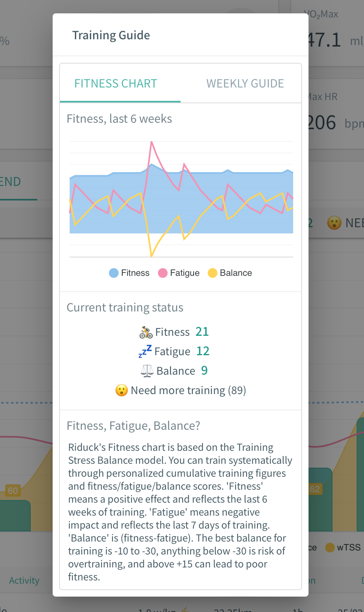364x612 pixels.
Task: Click the zZZ sleep icon beside Fatigue
Action: [x=145, y=351]
